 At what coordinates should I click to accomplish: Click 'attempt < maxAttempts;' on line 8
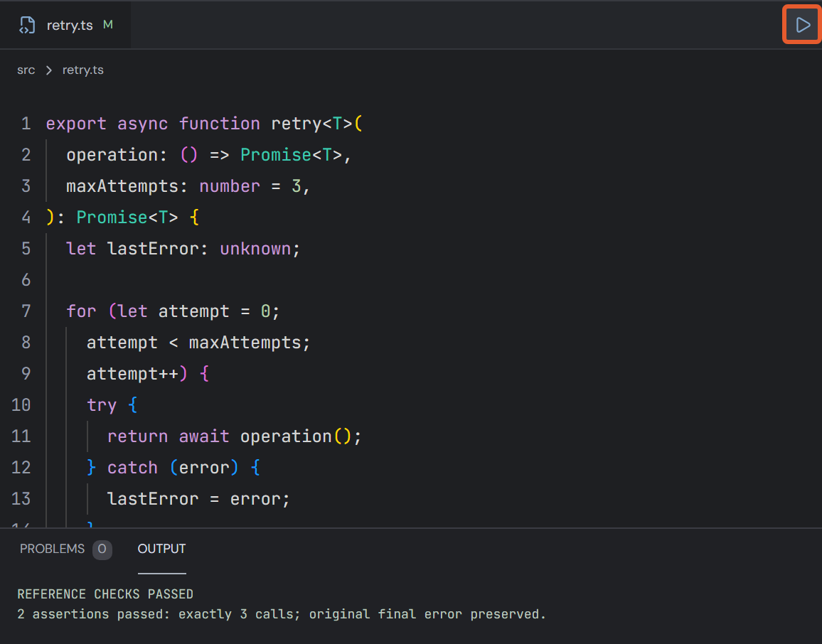[198, 343]
